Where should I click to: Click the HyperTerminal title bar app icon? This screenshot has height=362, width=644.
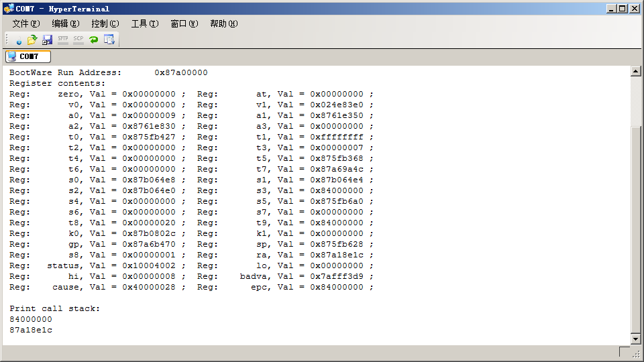9,8
